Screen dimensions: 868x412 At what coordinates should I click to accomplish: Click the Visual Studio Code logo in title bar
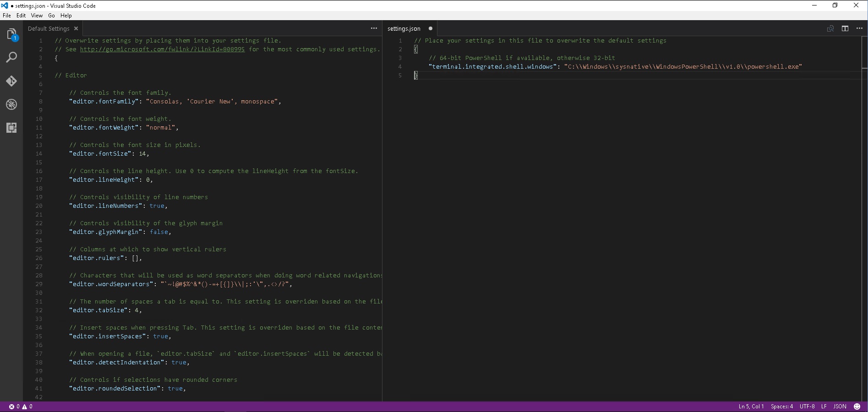5,5
